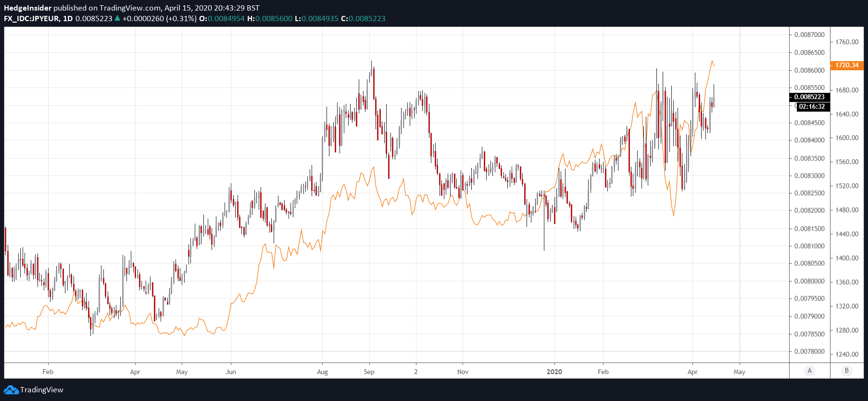
Task: Click the 0.0083000 price axis label
Action: pos(809,175)
